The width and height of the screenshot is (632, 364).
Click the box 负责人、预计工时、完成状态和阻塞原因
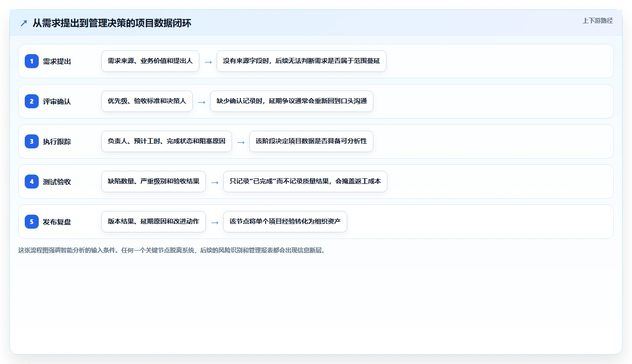pos(167,141)
